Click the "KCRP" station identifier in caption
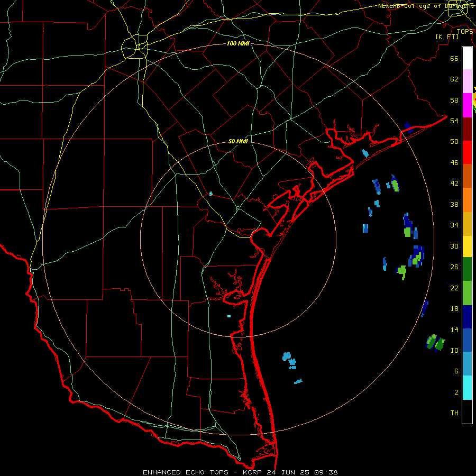 point(253,472)
